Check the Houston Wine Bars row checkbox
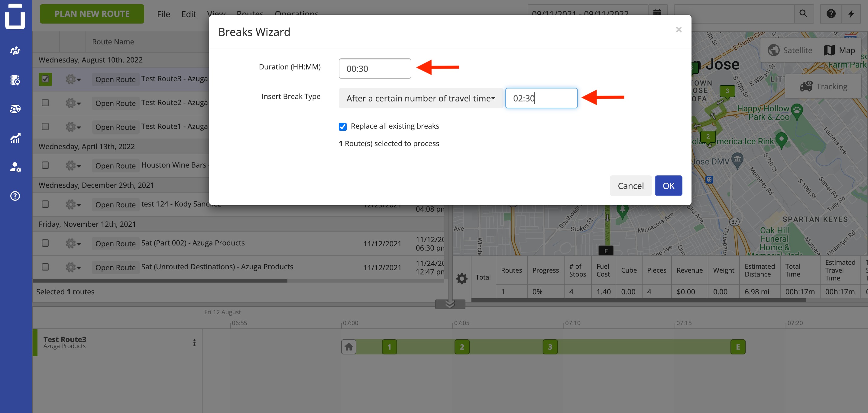The width and height of the screenshot is (868, 413). pos(45,165)
